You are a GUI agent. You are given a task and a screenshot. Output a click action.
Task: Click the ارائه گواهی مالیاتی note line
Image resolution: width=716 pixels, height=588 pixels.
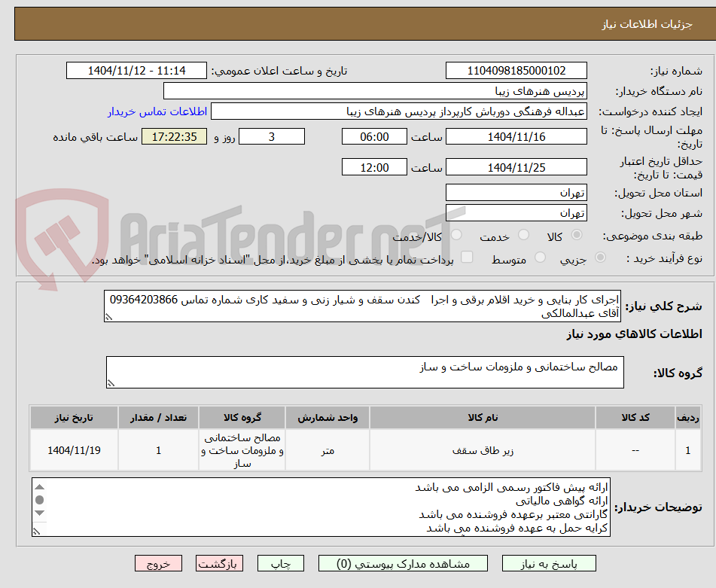tap(562, 501)
